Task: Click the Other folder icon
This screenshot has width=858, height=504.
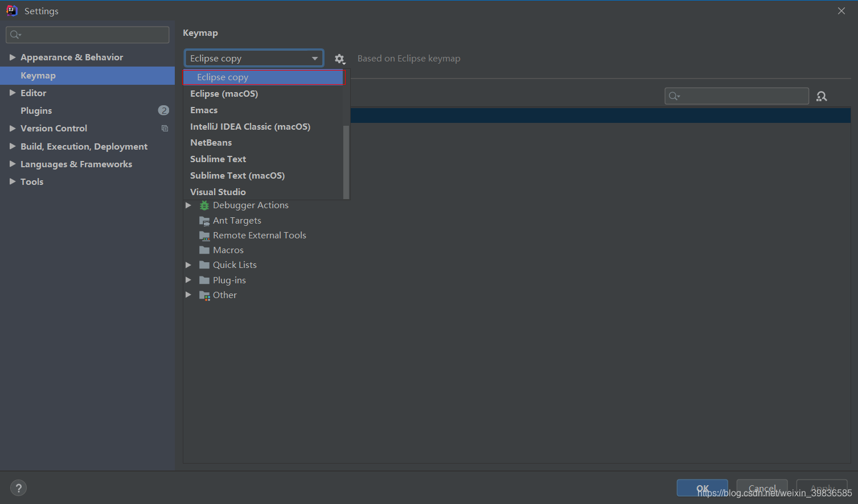Action: coord(204,295)
